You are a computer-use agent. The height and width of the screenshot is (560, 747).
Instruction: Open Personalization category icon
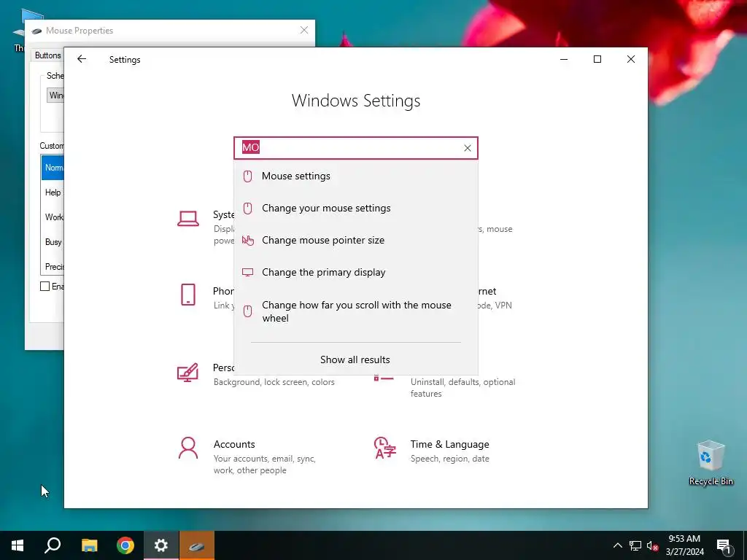click(x=187, y=373)
